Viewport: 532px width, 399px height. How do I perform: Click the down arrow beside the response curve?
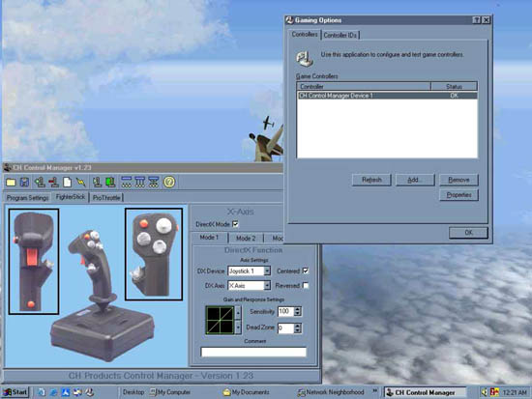pos(238,328)
